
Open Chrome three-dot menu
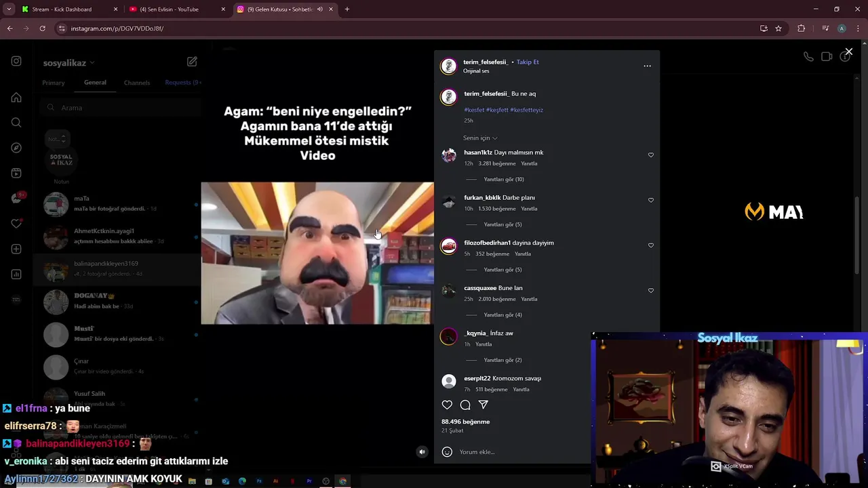click(x=858, y=28)
